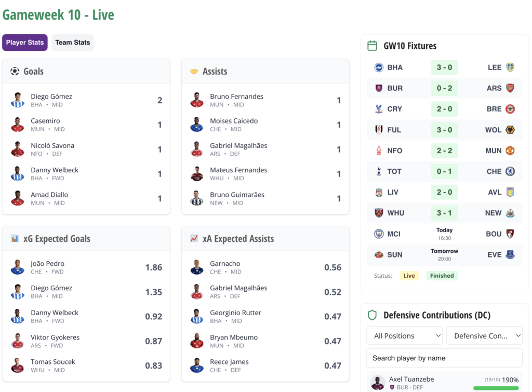
Task: Click the Assists handshake icon
Action: tap(194, 71)
